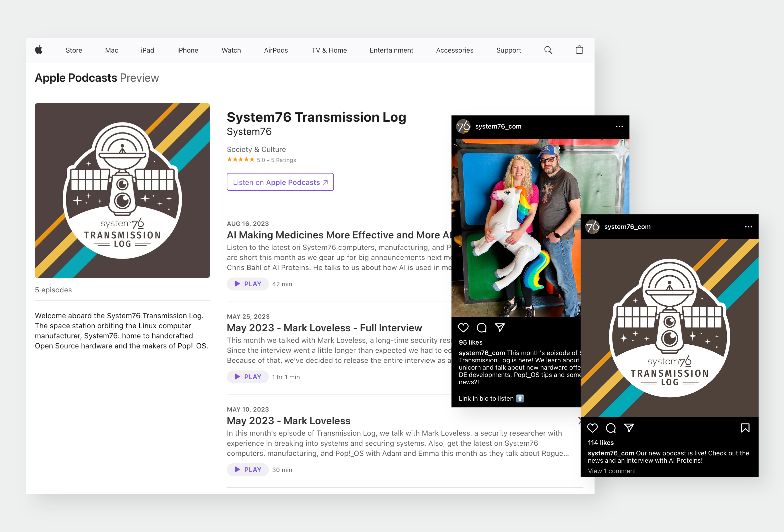Open the Accessories menu
This screenshot has height=532, width=784.
coord(455,50)
